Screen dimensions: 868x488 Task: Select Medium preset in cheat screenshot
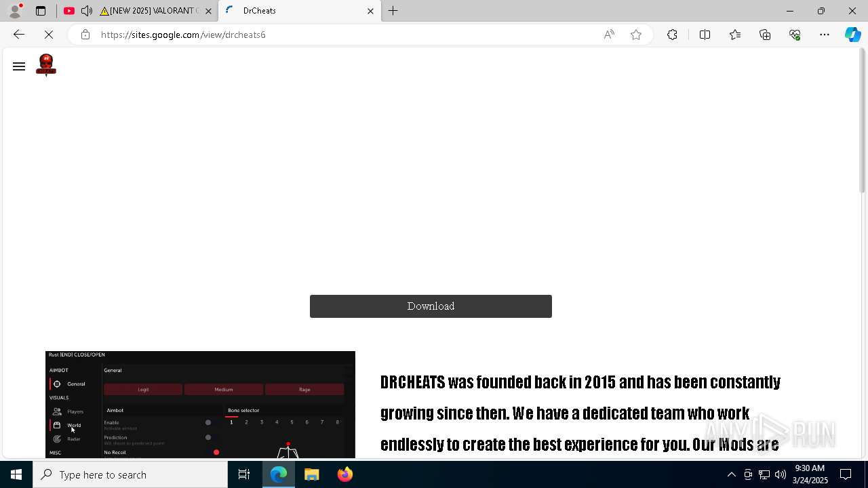pos(224,390)
